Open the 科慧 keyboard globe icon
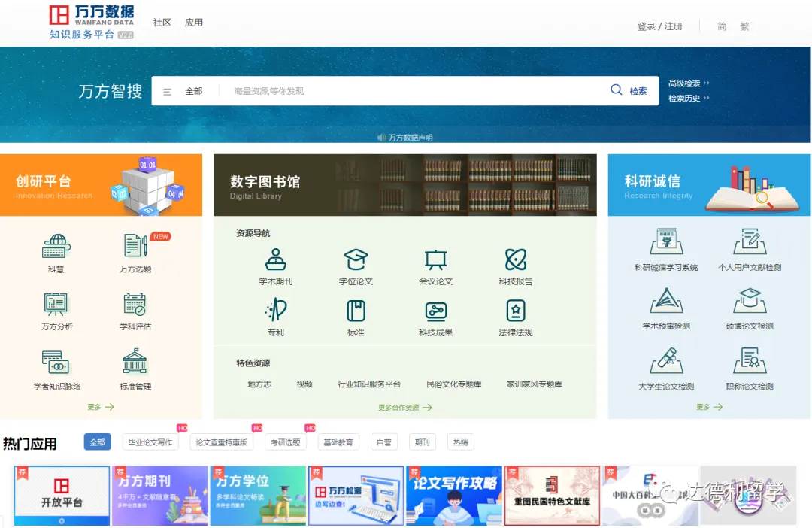The height and width of the screenshot is (528, 812). (56, 246)
